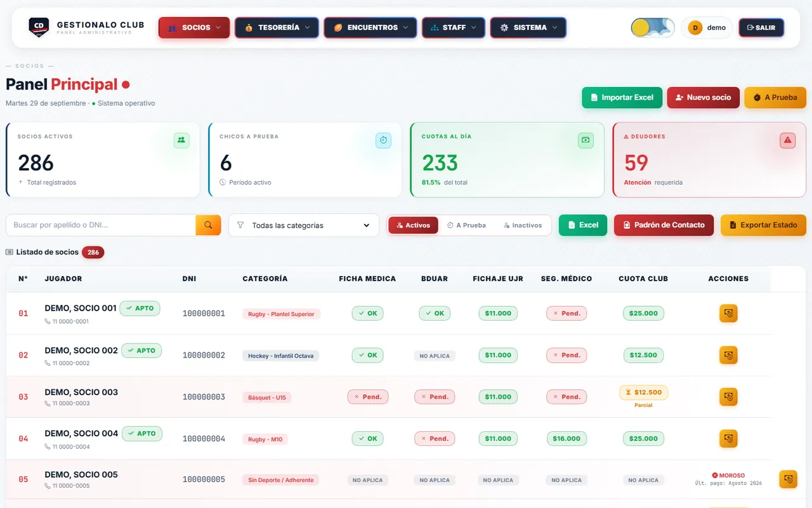The height and width of the screenshot is (508, 812).
Task: Open the Todas las categorías dropdown
Action: pyautogui.click(x=304, y=225)
